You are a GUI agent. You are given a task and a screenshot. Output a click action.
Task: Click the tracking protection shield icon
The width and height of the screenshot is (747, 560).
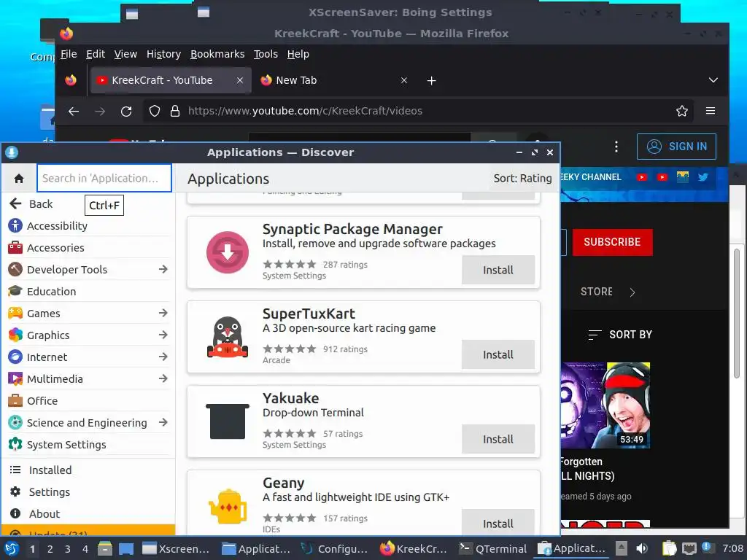click(155, 112)
